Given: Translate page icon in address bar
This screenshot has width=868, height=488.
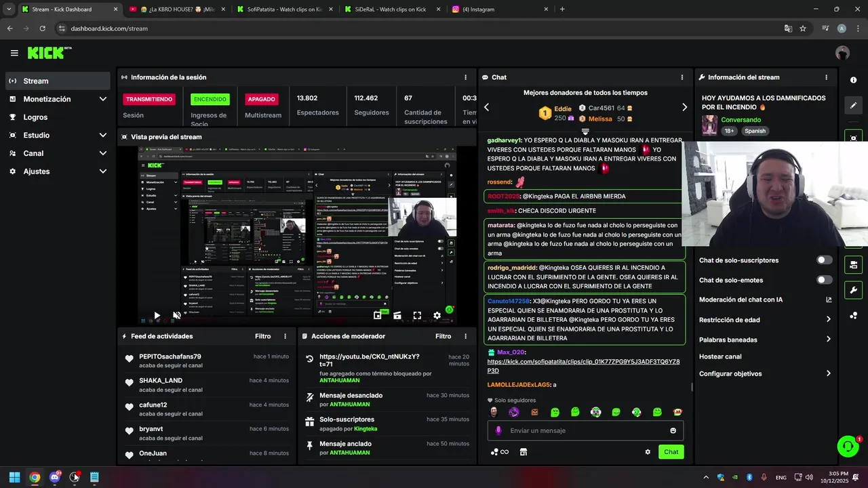Looking at the screenshot, I should click(788, 28).
